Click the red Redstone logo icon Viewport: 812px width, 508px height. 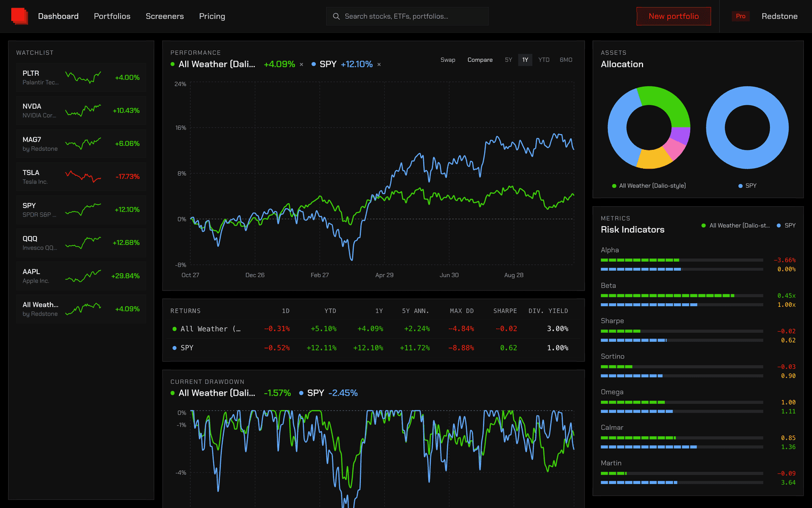point(20,16)
